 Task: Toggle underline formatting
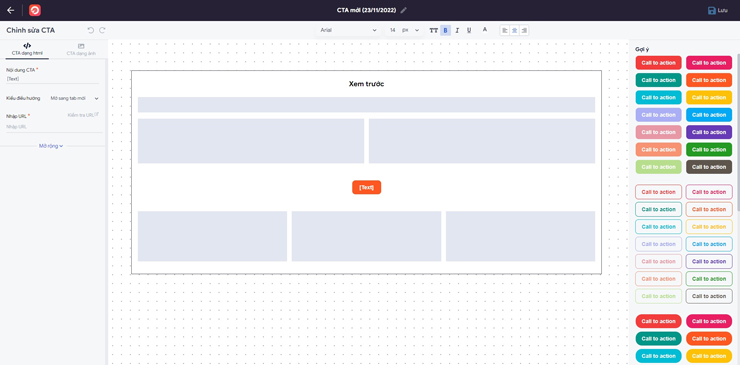point(469,30)
